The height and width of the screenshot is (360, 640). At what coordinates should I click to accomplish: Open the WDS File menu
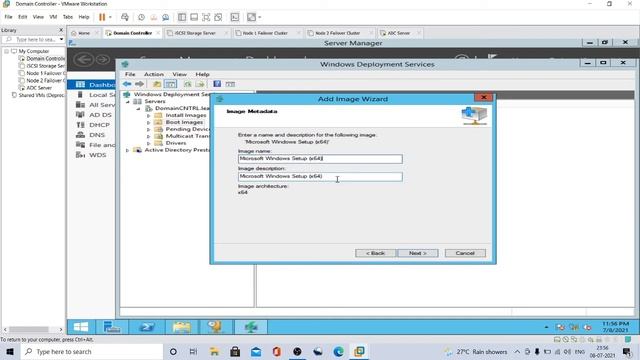click(130, 74)
